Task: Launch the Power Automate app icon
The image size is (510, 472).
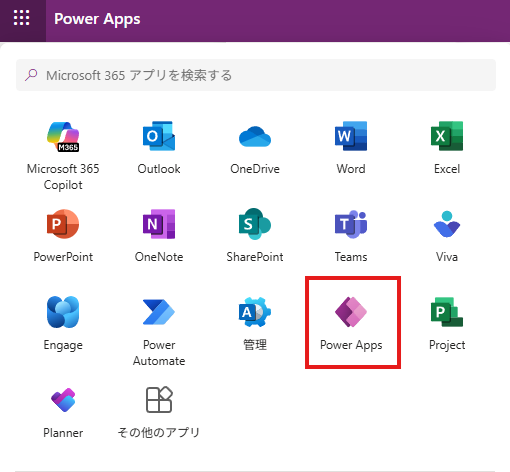Action: pyautogui.click(x=159, y=312)
